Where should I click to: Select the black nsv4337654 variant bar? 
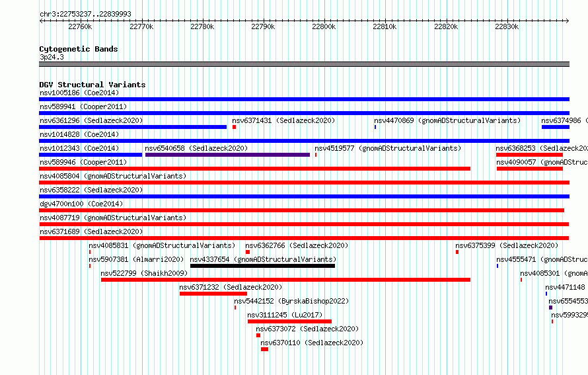click(x=262, y=266)
